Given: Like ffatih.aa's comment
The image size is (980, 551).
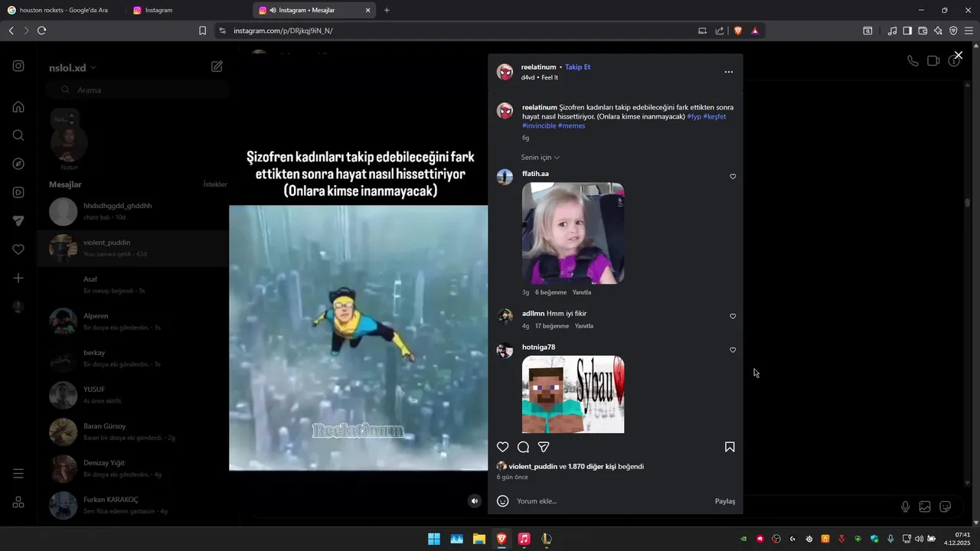Looking at the screenshot, I should [x=733, y=177].
